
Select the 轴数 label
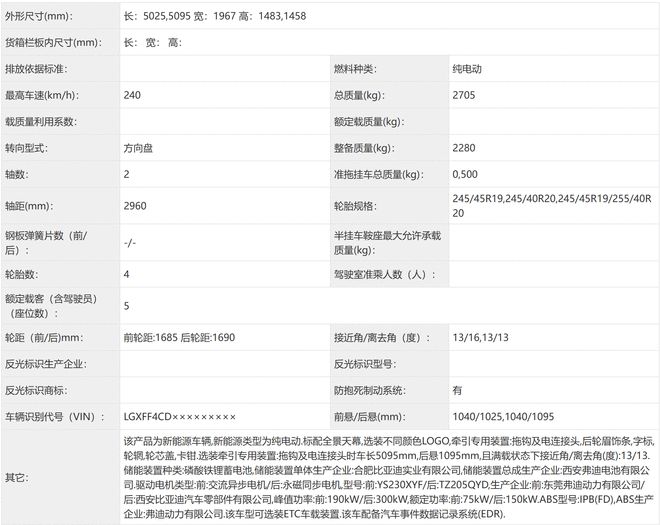17,174
